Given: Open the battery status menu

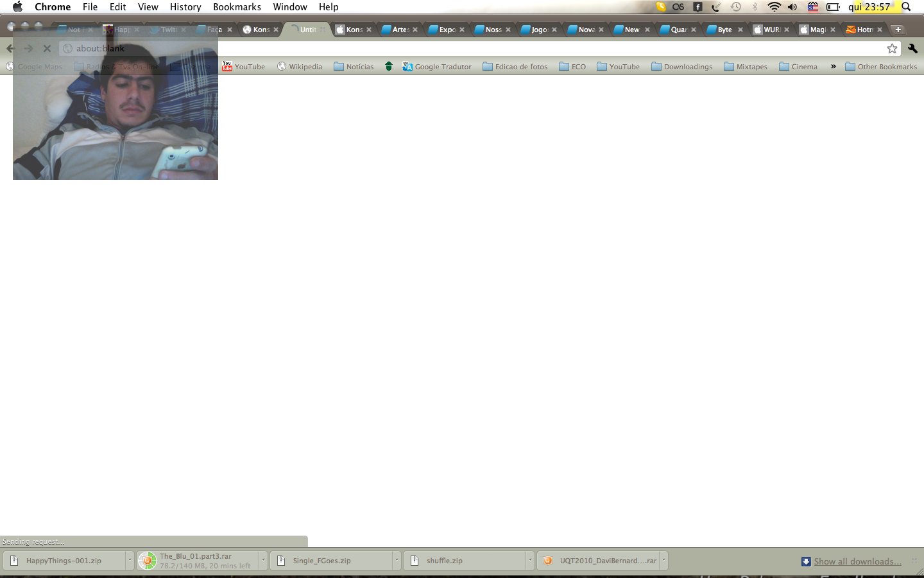Looking at the screenshot, I should [833, 7].
